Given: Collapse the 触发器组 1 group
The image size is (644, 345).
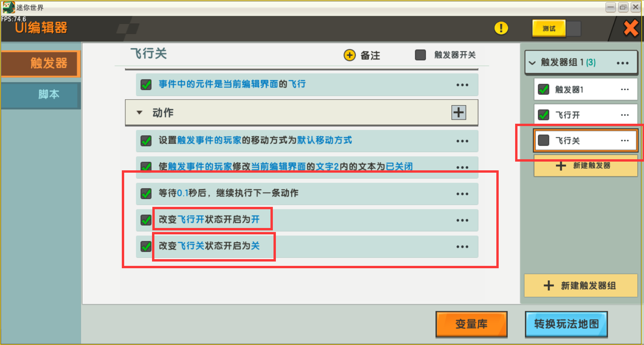Looking at the screenshot, I should [x=532, y=63].
